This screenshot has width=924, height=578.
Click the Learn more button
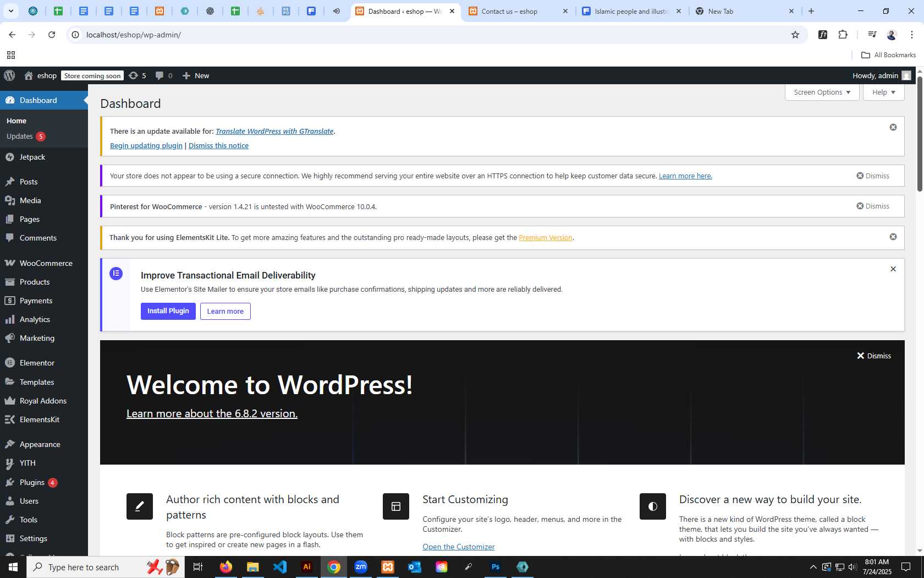(225, 311)
